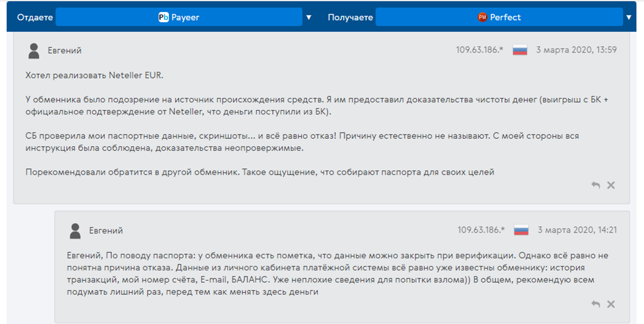Click the date 3 марта 2020, 14:21

tap(577, 230)
